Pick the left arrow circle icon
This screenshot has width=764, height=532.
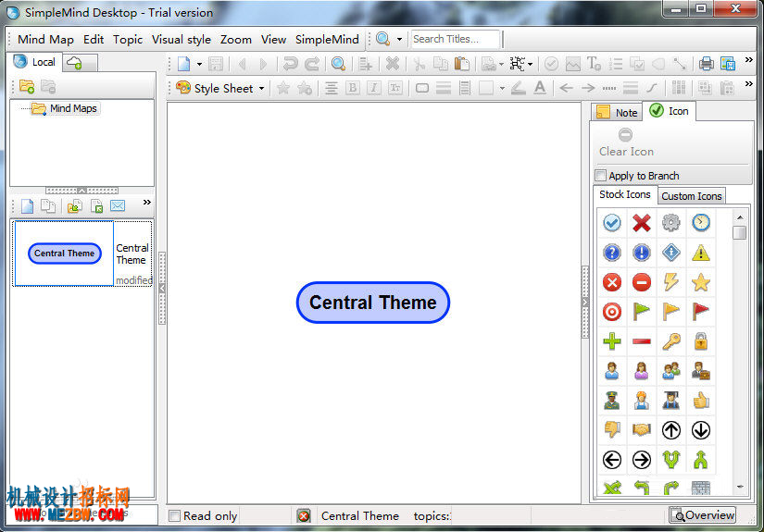612,460
